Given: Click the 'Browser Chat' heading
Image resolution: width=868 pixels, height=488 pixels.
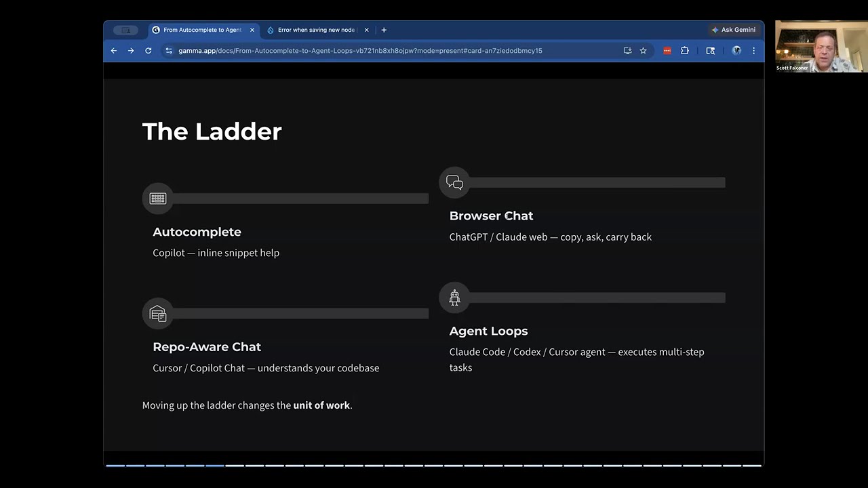Looking at the screenshot, I should [491, 216].
